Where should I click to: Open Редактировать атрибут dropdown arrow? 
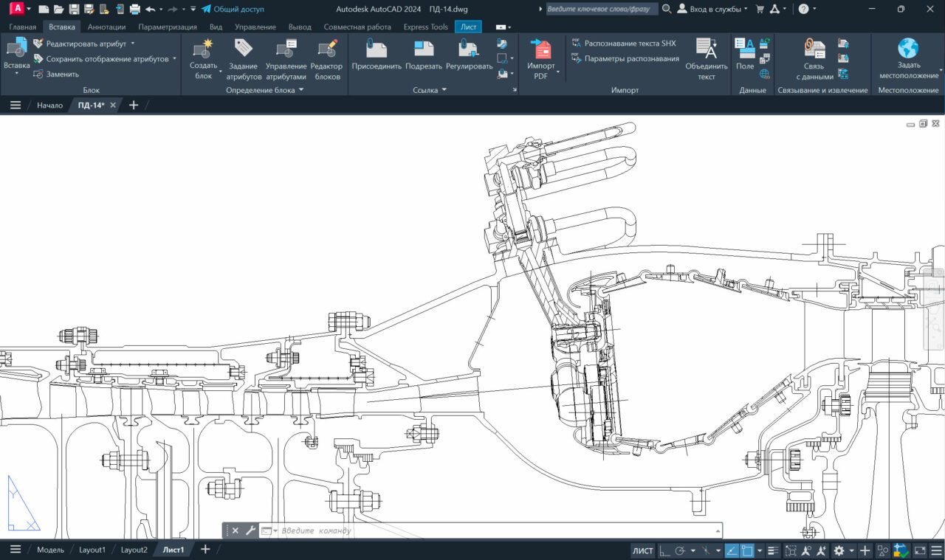coord(133,44)
